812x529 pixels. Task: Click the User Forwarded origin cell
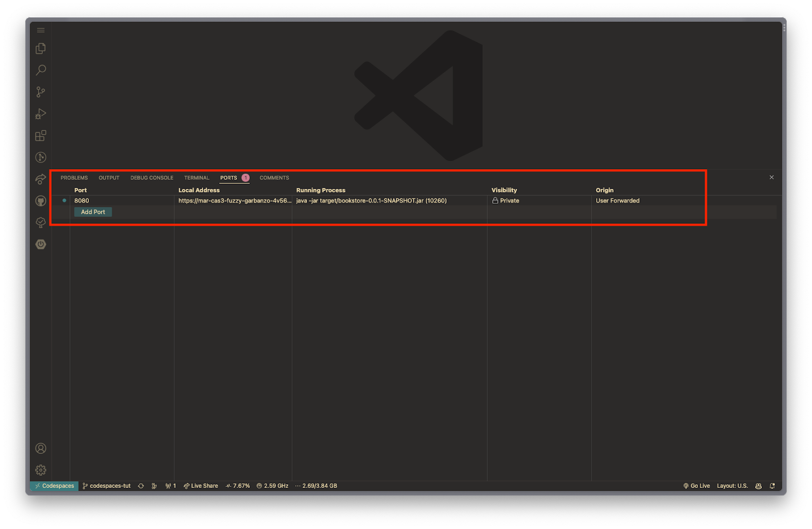click(618, 201)
